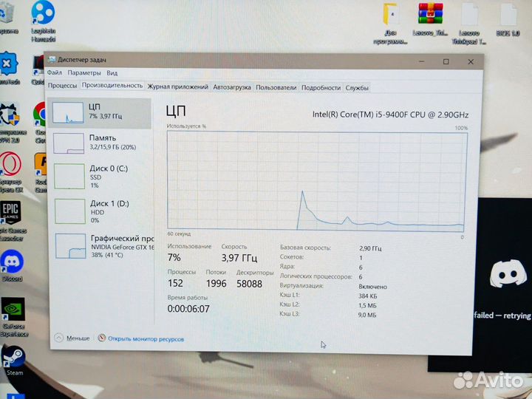
Task: Switch to the Процессы tab
Action: [x=62, y=86]
